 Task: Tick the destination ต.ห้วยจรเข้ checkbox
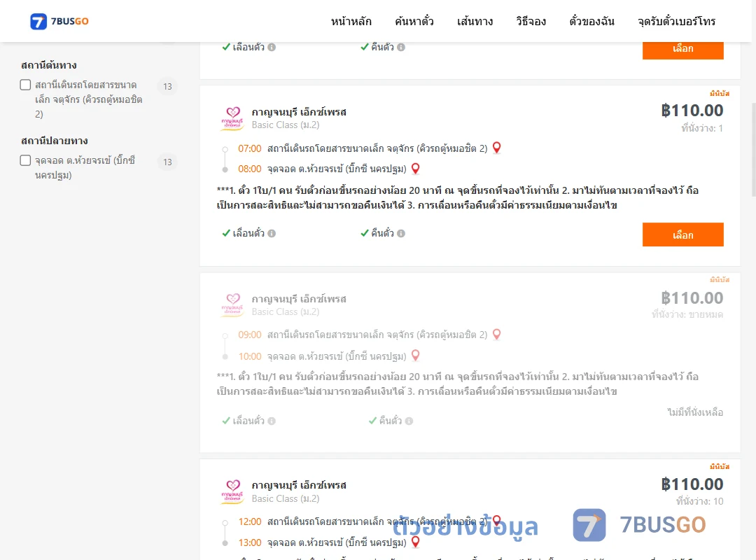[26, 160]
